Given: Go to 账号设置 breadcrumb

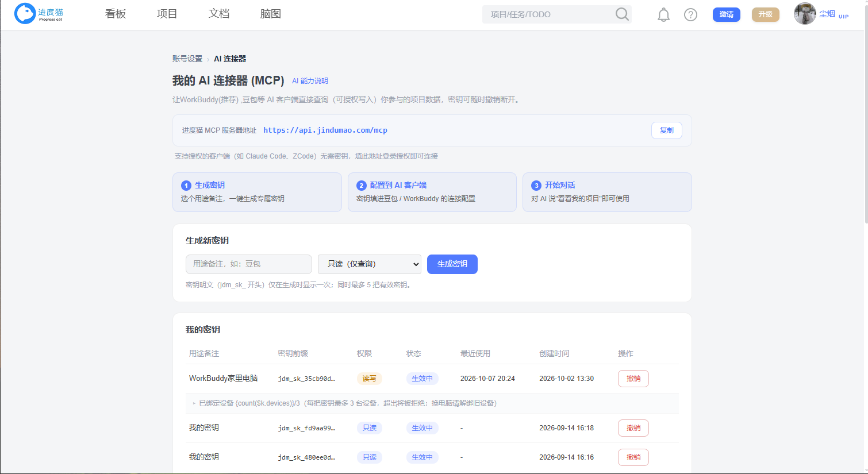Looking at the screenshot, I should [187, 59].
